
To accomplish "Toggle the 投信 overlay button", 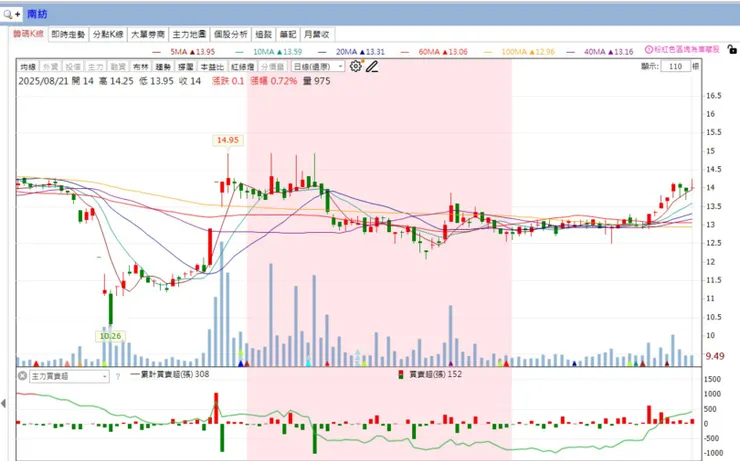I will (x=73, y=67).
